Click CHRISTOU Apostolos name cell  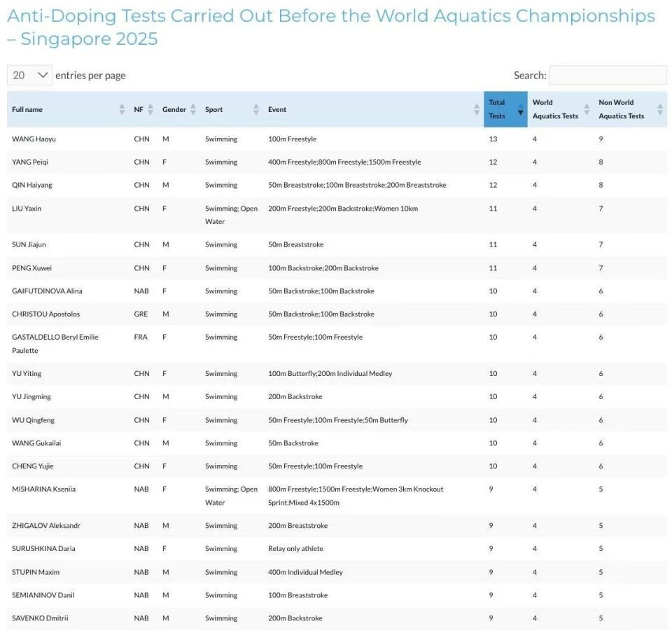click(x=46, y=314)
